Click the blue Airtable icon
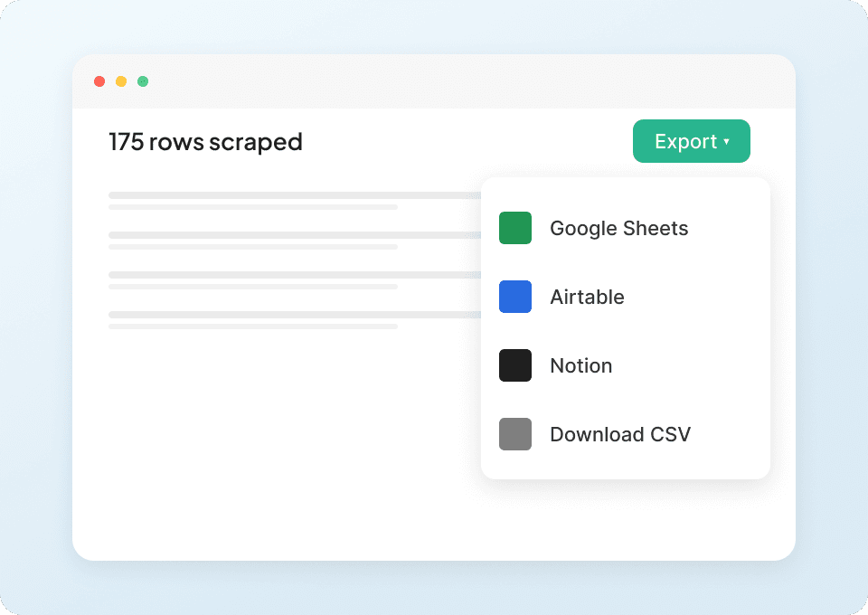Screen dimensions: 868x615 pos(515,297)
